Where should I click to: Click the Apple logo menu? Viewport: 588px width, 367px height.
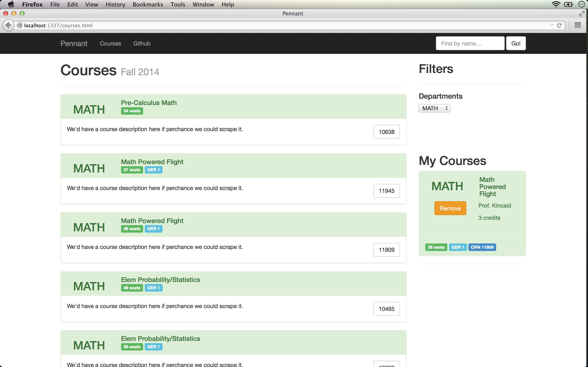tap(11, 4)
